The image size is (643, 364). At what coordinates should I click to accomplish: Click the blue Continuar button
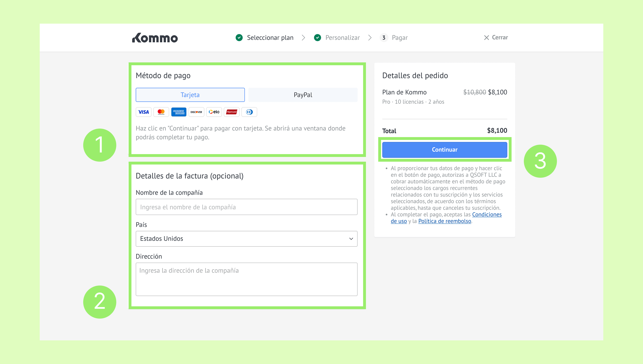coord(444,149)
